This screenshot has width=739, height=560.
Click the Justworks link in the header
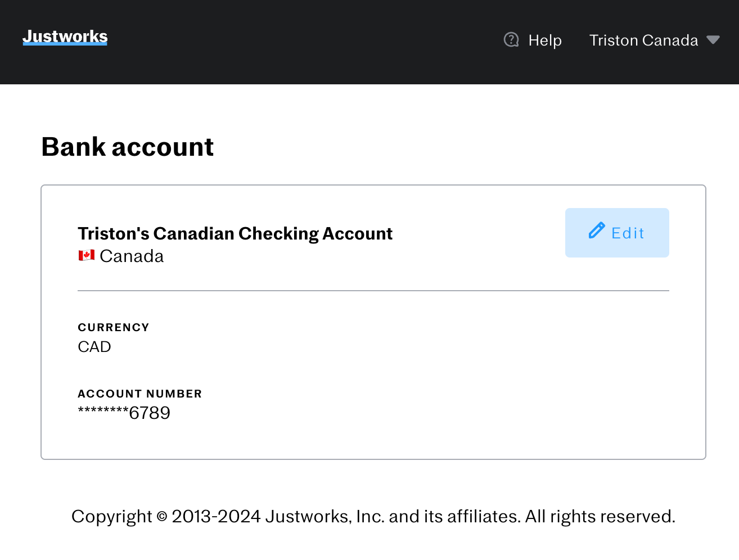[x=64, y=36]
